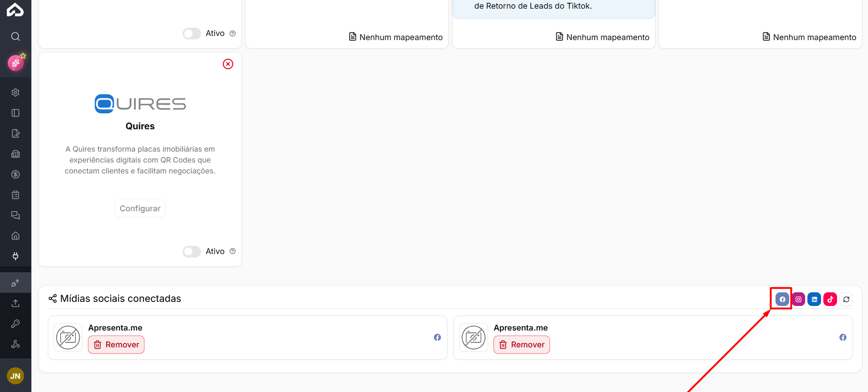Click the TikTok connect icon
Image resolution: width=868 pixels, height=392 pixels.
pos(830,299)
